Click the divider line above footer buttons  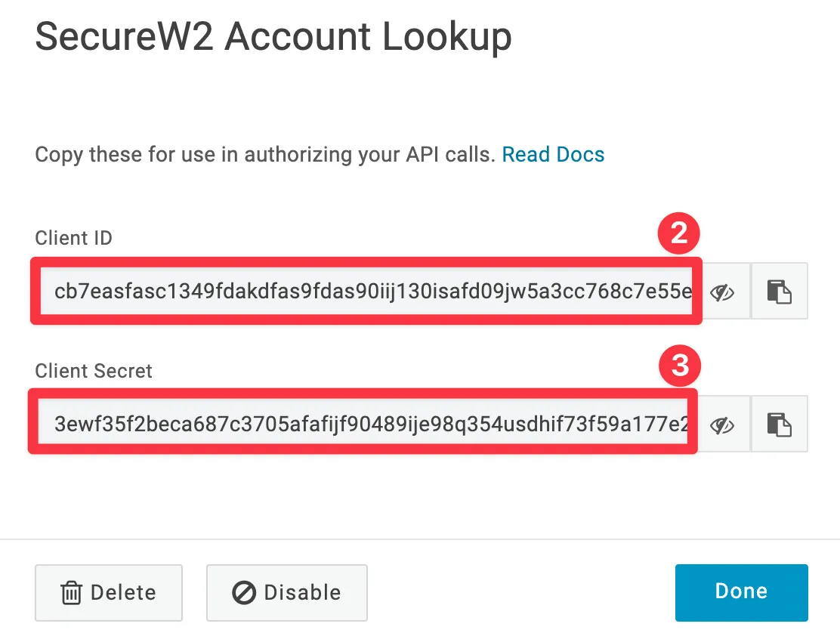420,539
